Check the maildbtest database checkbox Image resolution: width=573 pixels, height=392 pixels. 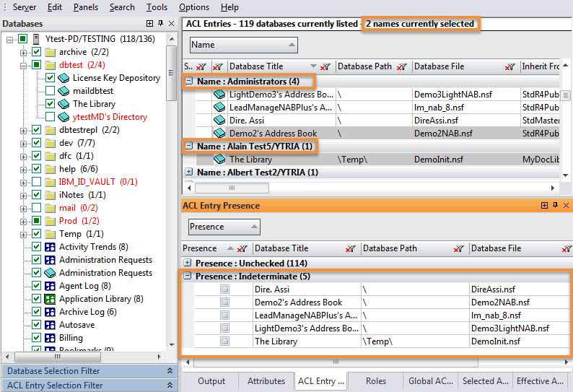click(50, 91)
